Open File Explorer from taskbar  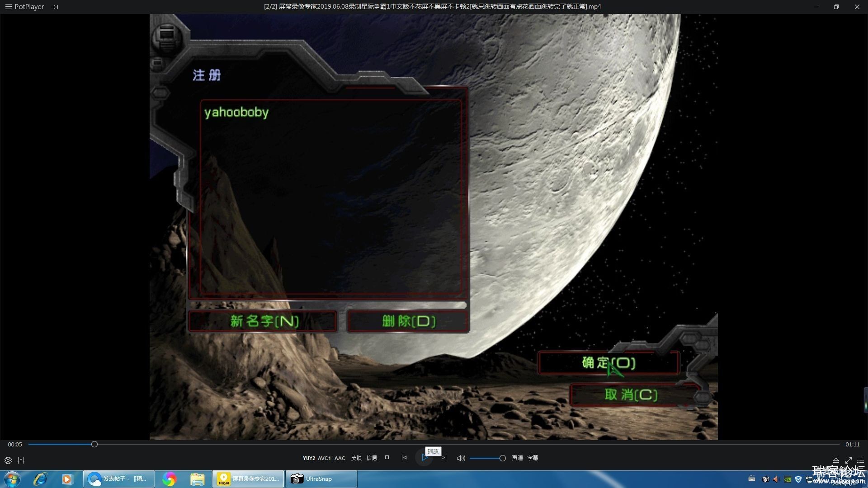point(197,479)
